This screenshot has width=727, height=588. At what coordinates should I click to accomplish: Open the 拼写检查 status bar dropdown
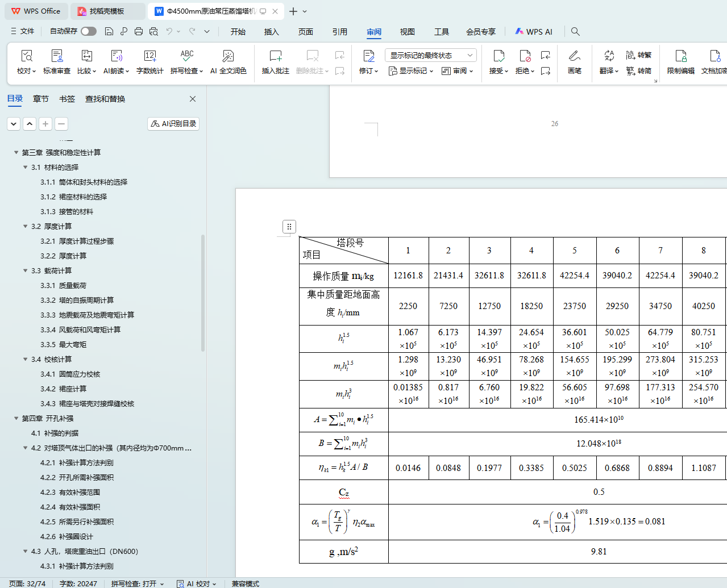pos(138,583)
